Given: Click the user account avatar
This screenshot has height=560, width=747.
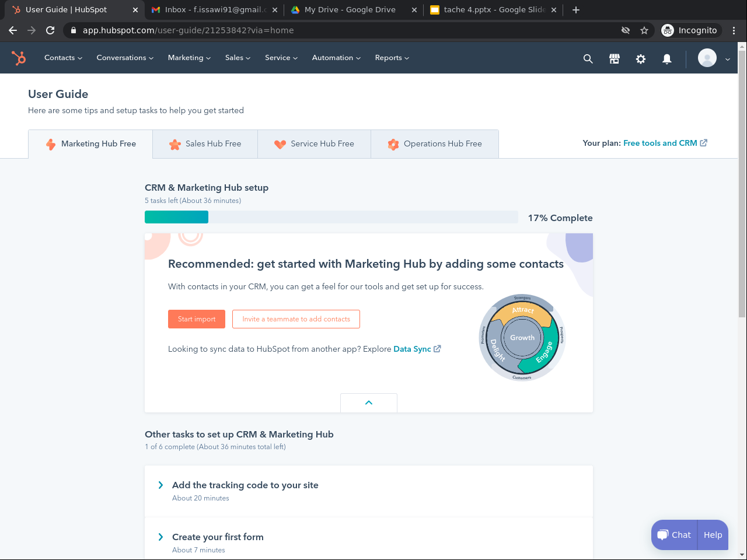Looking at the screenshot, I should click(x=707, y=58).
